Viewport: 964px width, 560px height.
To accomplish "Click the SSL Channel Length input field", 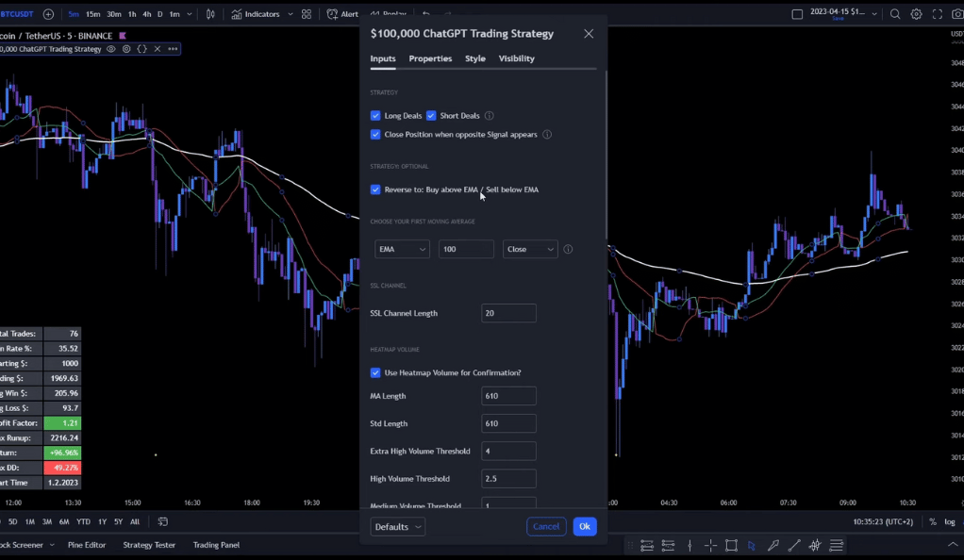I will (508, 313).
